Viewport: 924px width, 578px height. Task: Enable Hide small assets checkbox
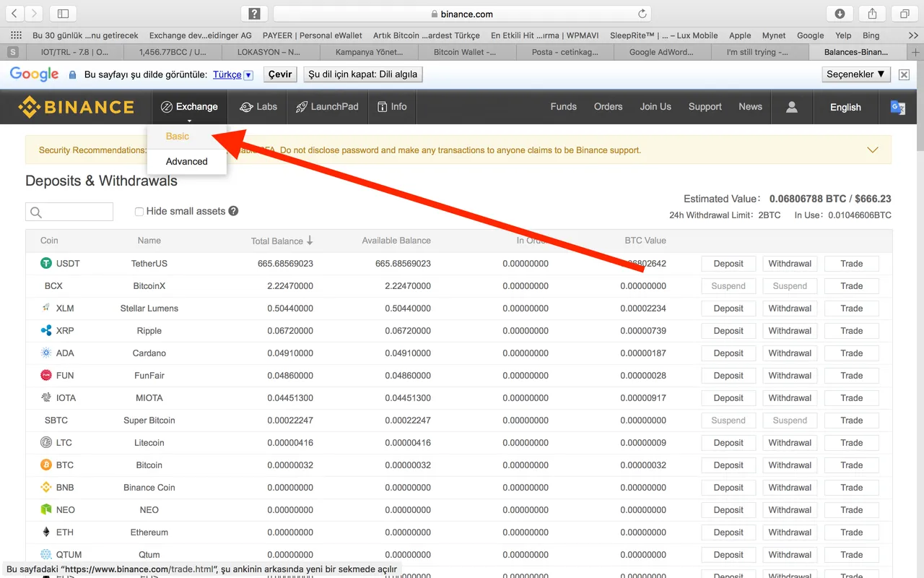[x=139, y=212]
